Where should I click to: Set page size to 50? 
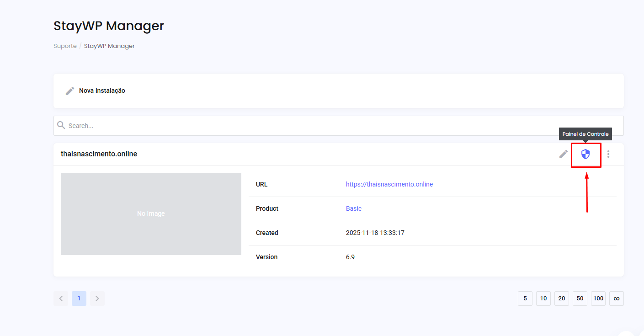[x=580, y=298]
